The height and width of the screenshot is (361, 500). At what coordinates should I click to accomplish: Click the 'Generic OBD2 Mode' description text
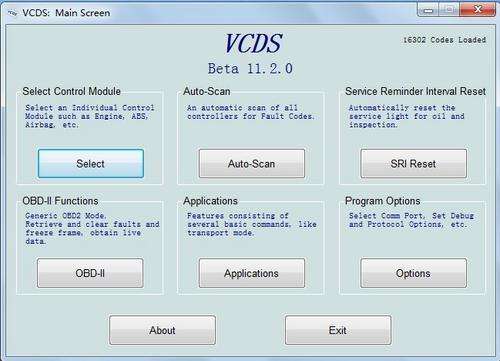tap(92, 228)
